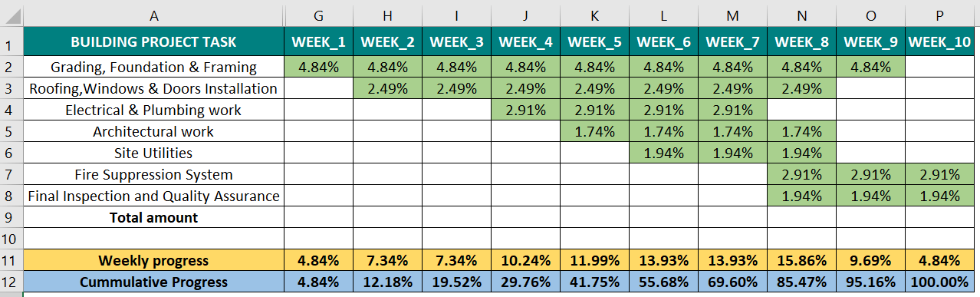The width and height of the screenshot is (980, 297).
Task: Select the 2.49% cell under WEEK_2
Action: point(386,88)
